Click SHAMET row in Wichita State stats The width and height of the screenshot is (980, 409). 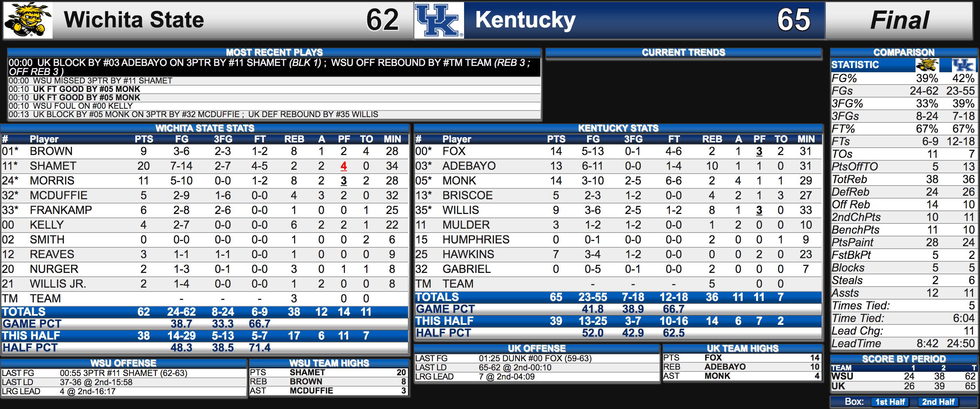coord(205,166)
